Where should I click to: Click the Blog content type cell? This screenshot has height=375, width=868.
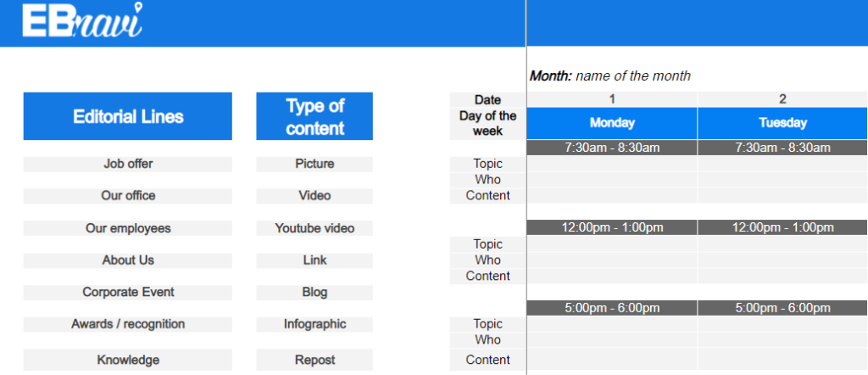(314, 293)
